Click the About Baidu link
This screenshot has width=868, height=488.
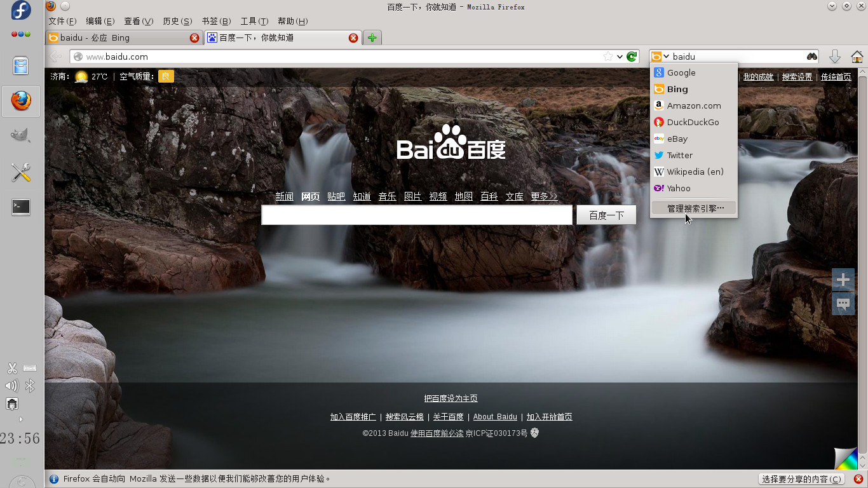495,417
